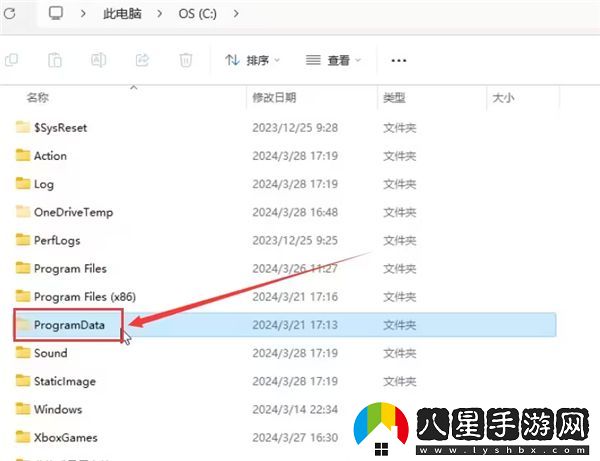Screen dimensions: 600x461
Task: Click the monitor icon in address bar
Action: point(56,13)
